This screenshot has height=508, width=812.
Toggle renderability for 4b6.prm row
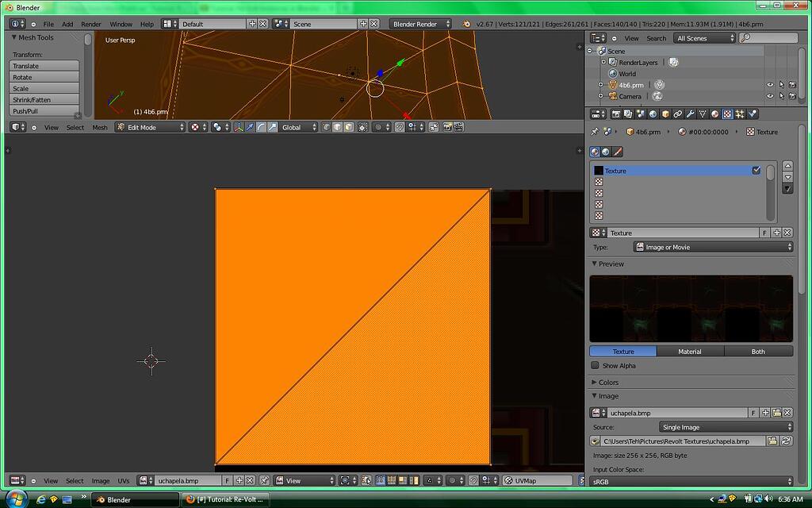click(x=792, y=84)
